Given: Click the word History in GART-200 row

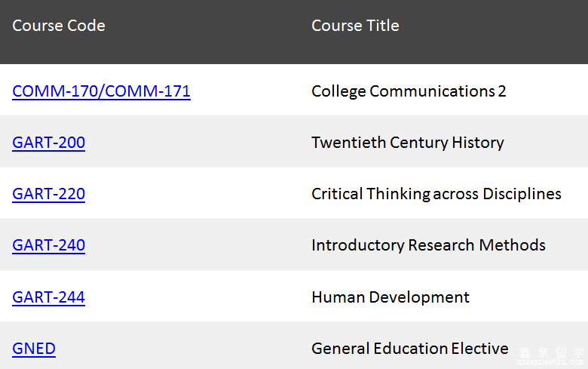Looking at the screenshot, I should tap(477, 143).
